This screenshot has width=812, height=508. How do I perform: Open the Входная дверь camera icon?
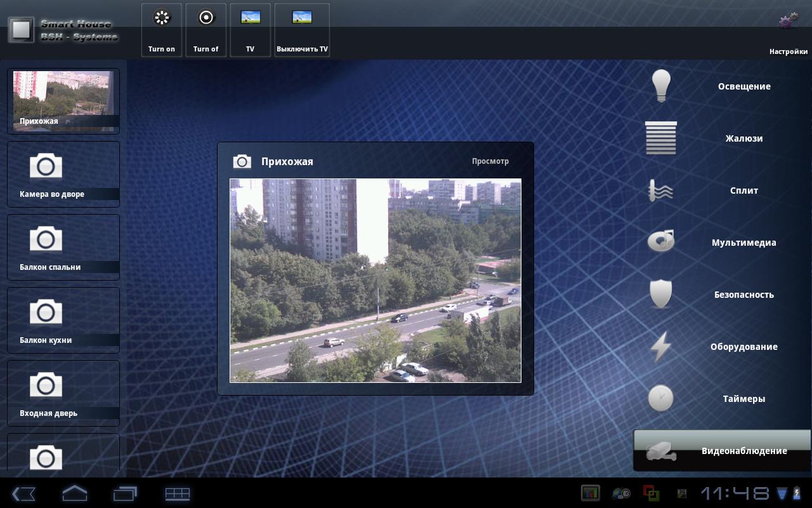(x=46, y=385)
